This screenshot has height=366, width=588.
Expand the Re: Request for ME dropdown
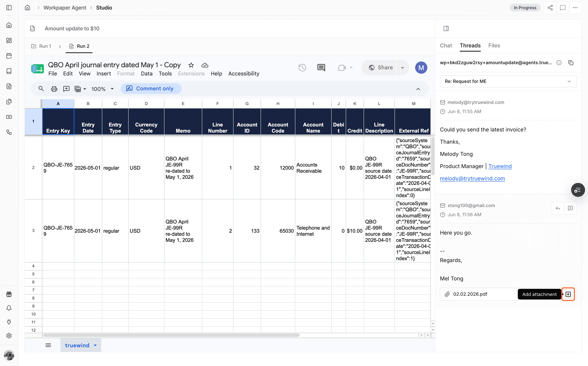pyautogui.click(x=508, y=81)
